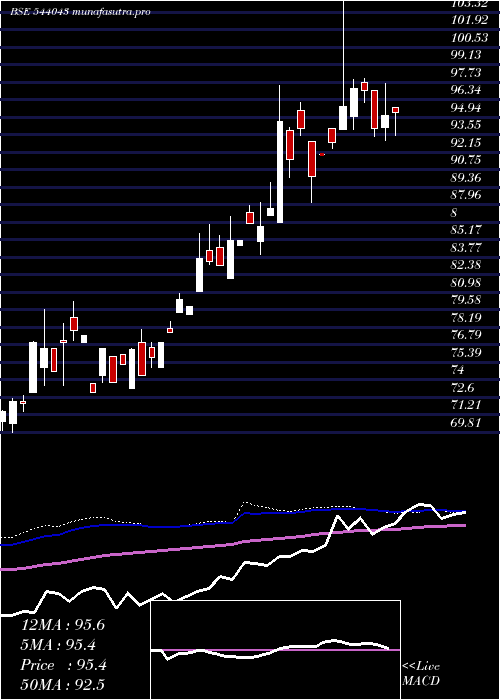Click inside the MACD inset chart box
Screen dimensions: 500x700
(275, 650)
